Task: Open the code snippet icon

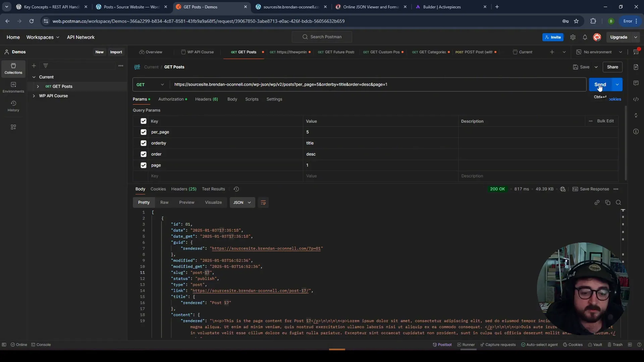Action: click(636, 99)
